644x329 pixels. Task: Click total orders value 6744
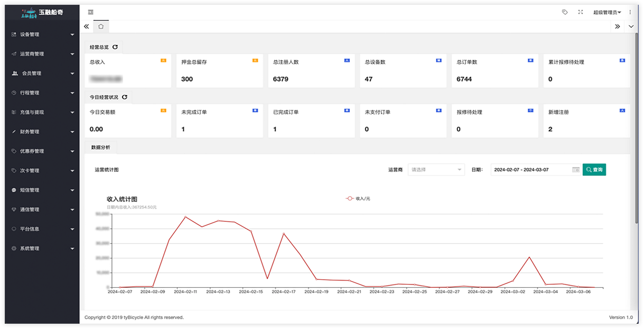click(x=464, y=79)
